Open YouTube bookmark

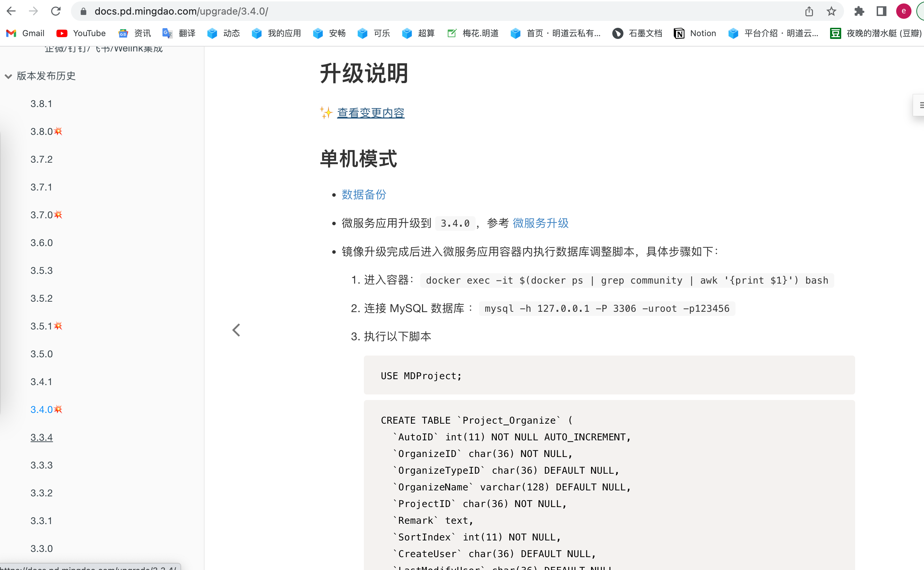[x=81, y=33]
